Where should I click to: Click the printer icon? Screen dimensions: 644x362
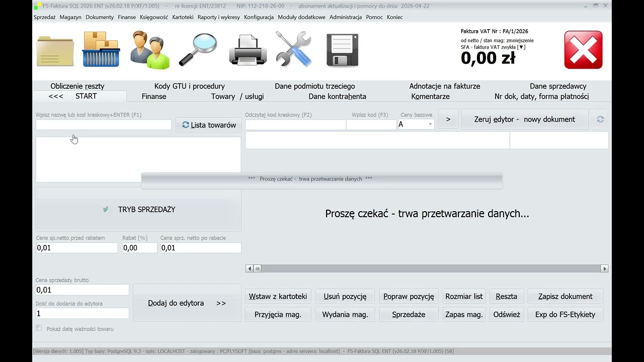tap(248, 50)
